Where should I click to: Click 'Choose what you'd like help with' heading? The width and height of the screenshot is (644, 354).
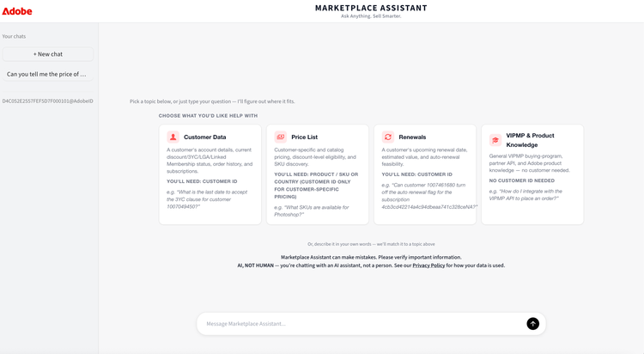[209, 115]
